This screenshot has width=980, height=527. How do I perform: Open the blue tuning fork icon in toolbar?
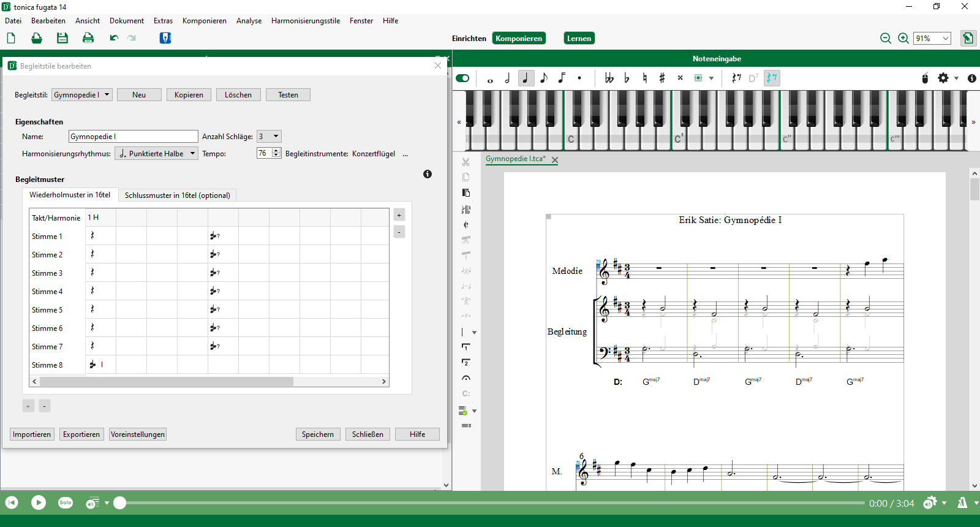pos(165,38)
